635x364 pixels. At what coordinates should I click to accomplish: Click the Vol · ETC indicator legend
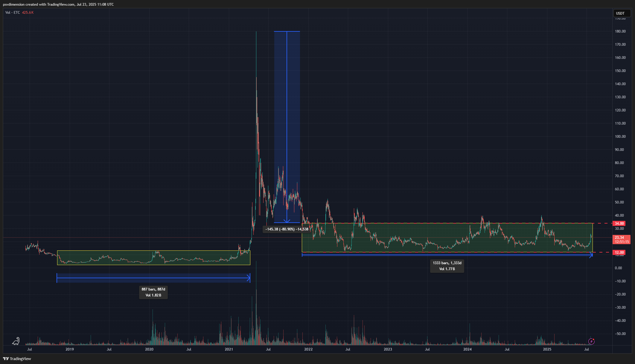pyautogui.click(x=13, y=13)
